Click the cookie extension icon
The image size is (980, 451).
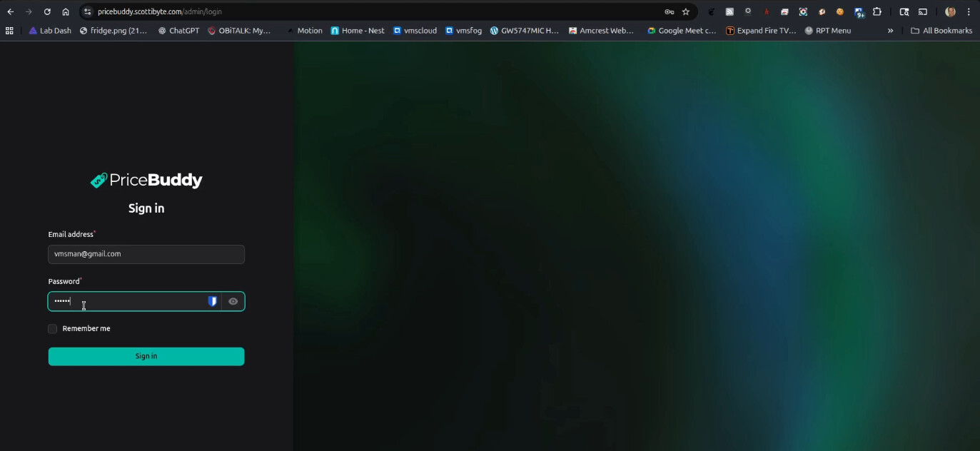point(840,11)
